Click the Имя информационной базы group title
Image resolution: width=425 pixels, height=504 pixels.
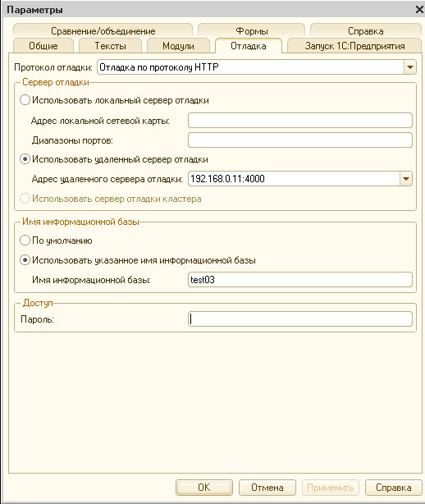tap(80, 222)
